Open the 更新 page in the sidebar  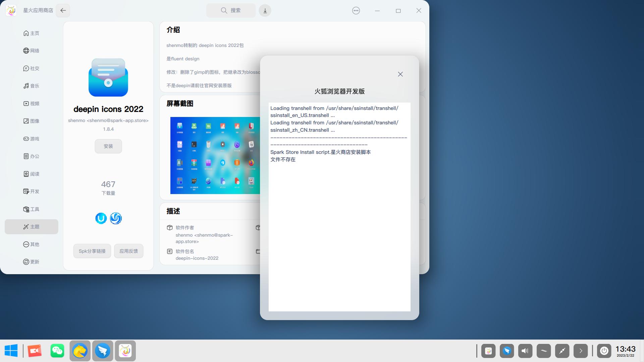(x=32, y=262)
